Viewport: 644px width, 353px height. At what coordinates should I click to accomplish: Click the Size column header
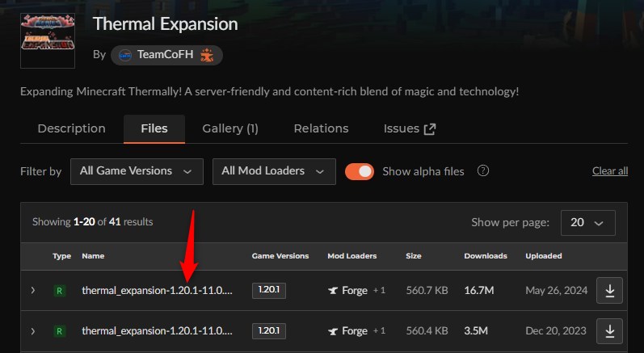point(414,256)
